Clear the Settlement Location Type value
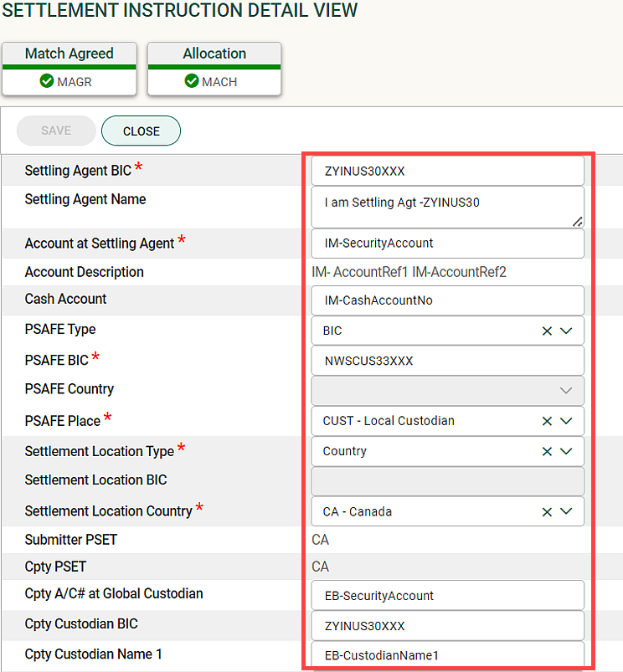The height and width of the screenshot is (672, 623). click(547, 452)
